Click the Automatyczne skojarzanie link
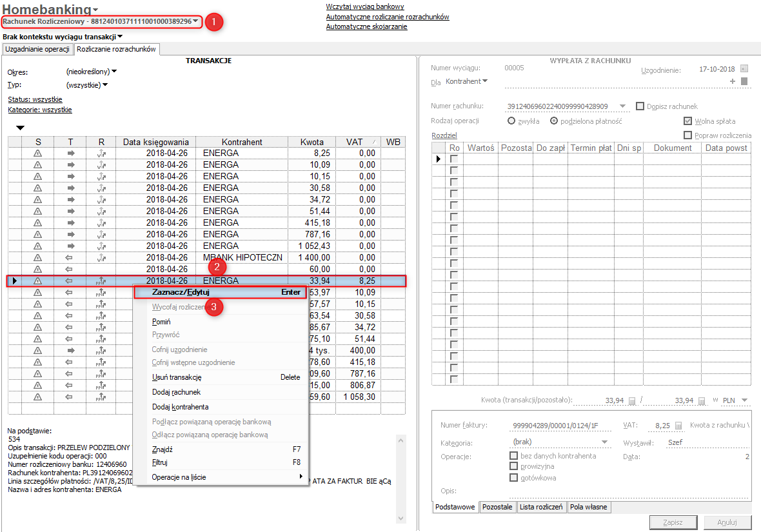This screenshot has height=532, width=761. (x=366, y=26)
